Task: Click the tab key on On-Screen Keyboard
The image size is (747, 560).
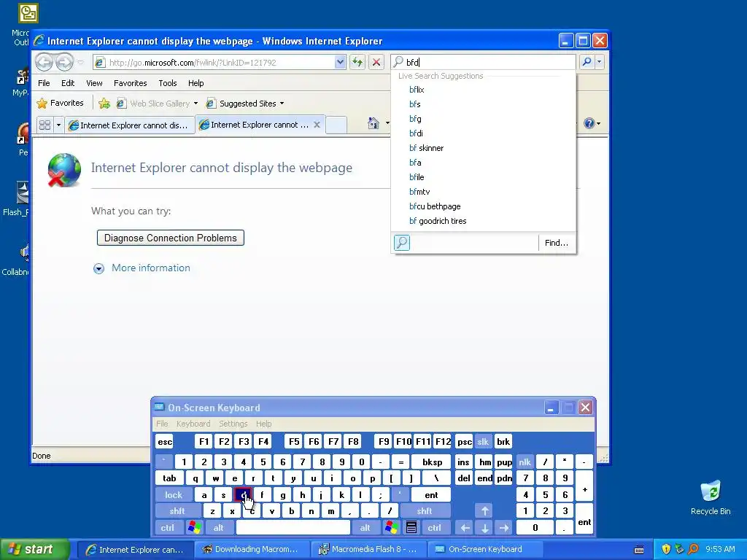Action: point(169,478)
